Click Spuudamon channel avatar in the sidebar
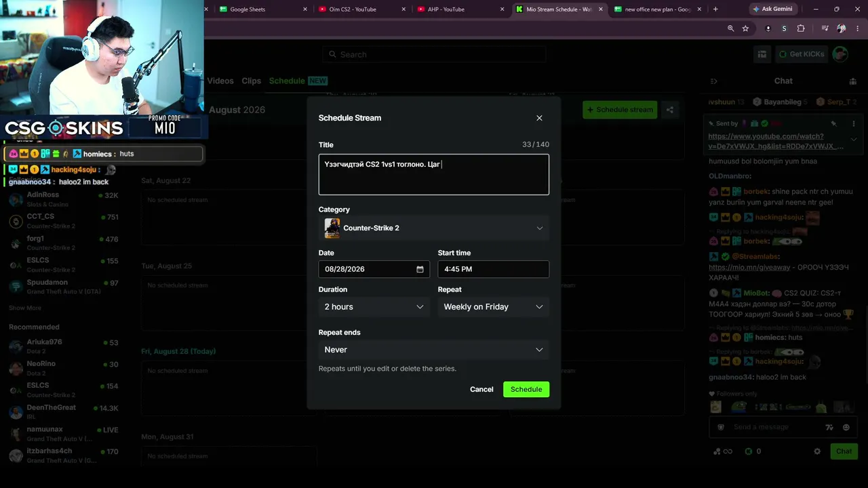Screen dimensions: 868x488 [16, 287]
